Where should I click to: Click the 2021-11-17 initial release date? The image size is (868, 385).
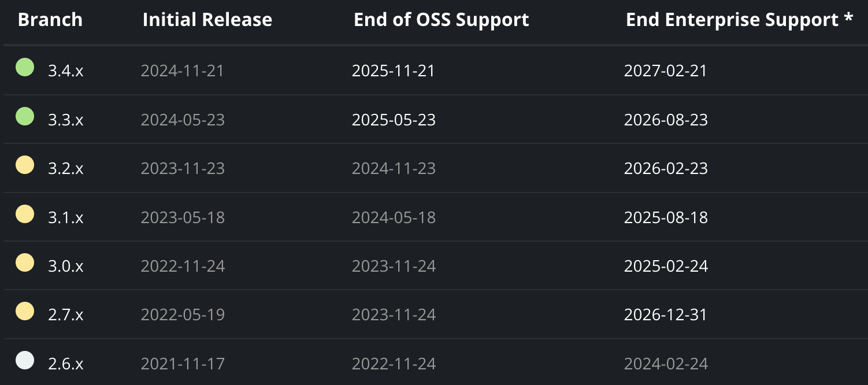click(183, 364)
